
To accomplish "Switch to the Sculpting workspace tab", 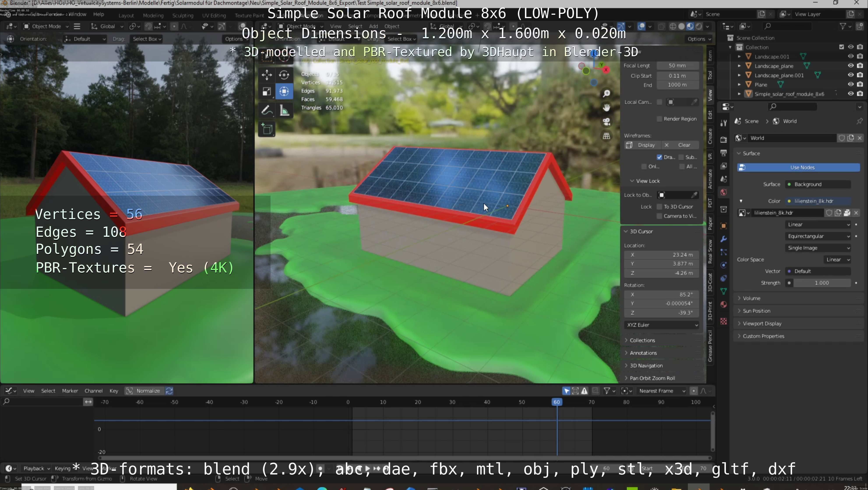I will tap(183, 16).
